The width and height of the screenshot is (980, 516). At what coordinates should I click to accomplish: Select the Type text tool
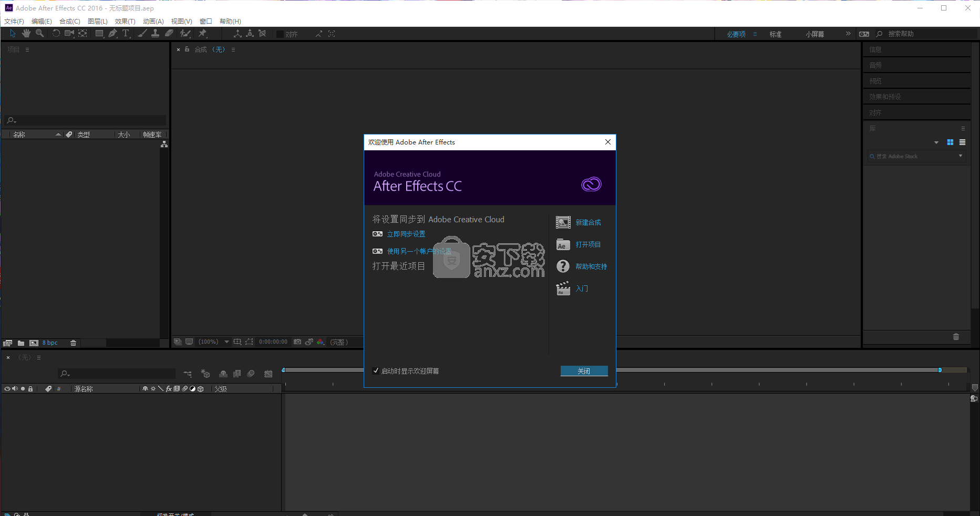[126, 33]
